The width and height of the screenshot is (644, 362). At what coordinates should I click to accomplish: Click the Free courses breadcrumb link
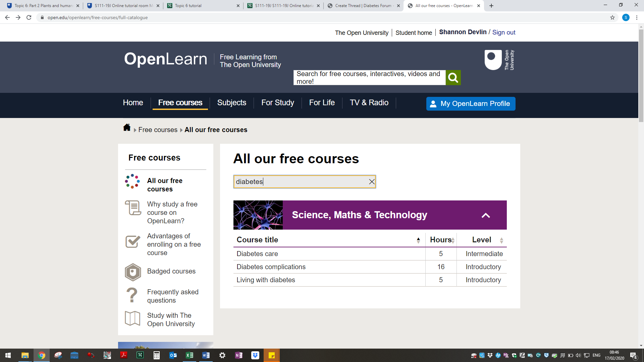pos(158,130)
